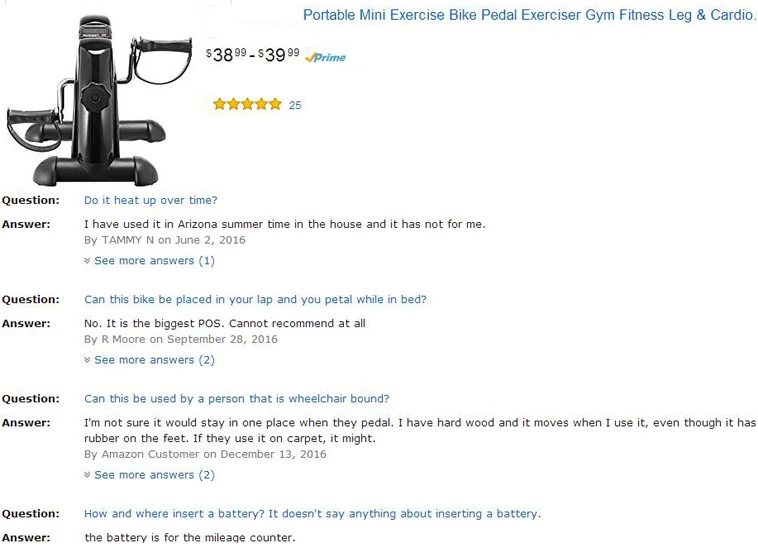Click the 'By TAMMY N on June 2, 2016' byline
Screen dimensions: 758x552
pos(164,240)
